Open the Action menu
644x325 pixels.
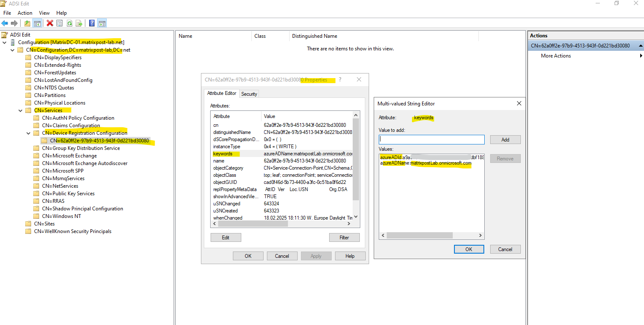coord(25,13)
